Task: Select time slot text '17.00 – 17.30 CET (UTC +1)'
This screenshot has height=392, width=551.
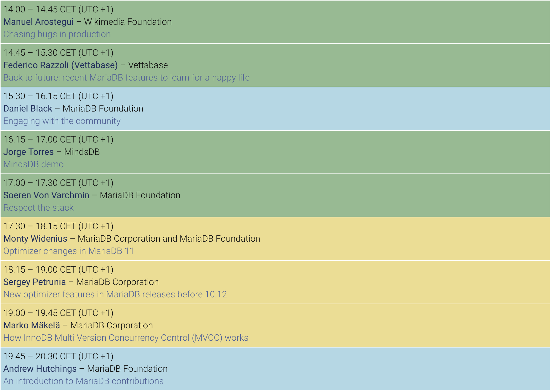Action: [58, 183]
